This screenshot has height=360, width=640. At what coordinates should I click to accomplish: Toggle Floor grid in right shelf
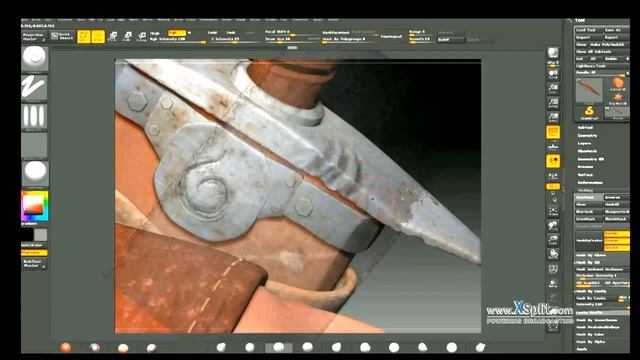pos(553,147)
